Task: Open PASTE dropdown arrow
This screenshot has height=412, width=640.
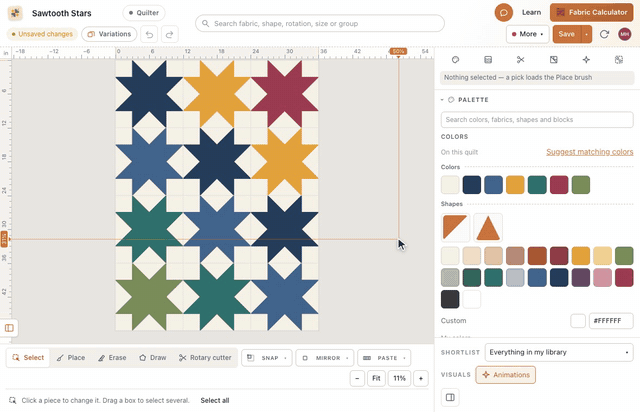Action: pos(404,358)
